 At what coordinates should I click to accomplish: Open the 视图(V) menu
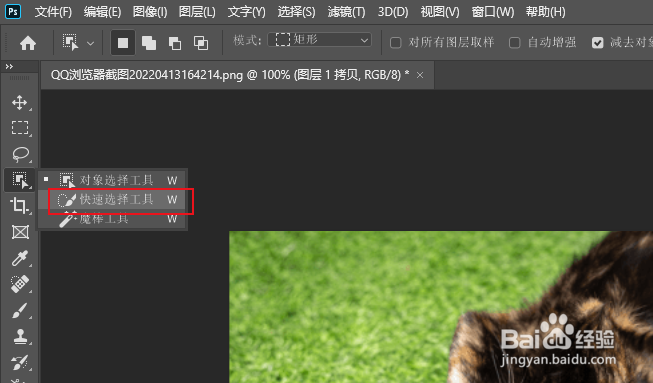coord(440,12)
